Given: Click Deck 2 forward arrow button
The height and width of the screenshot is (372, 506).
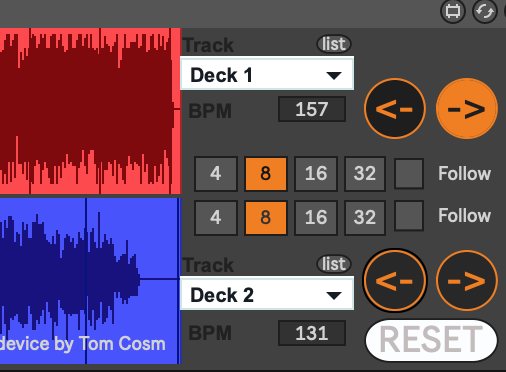Looking at the screenshot, I should click(x=467, y=280).
